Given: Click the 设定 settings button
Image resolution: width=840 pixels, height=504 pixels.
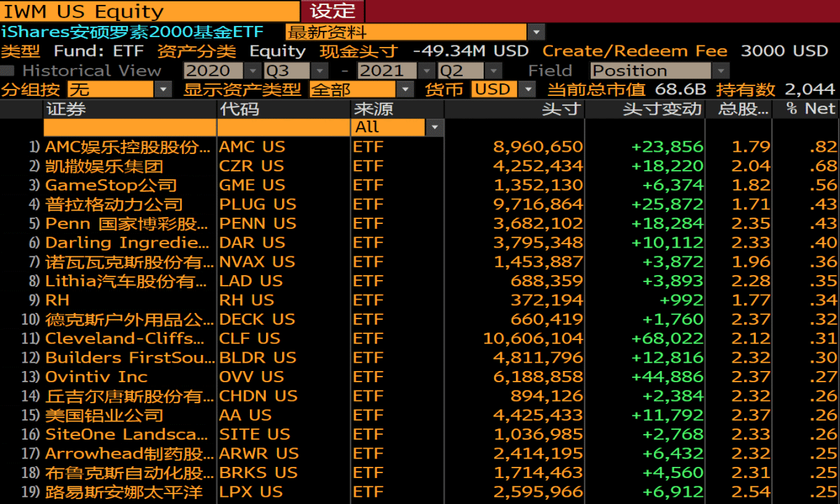Looking at the screenshot, I should click(x=332, y=11).
